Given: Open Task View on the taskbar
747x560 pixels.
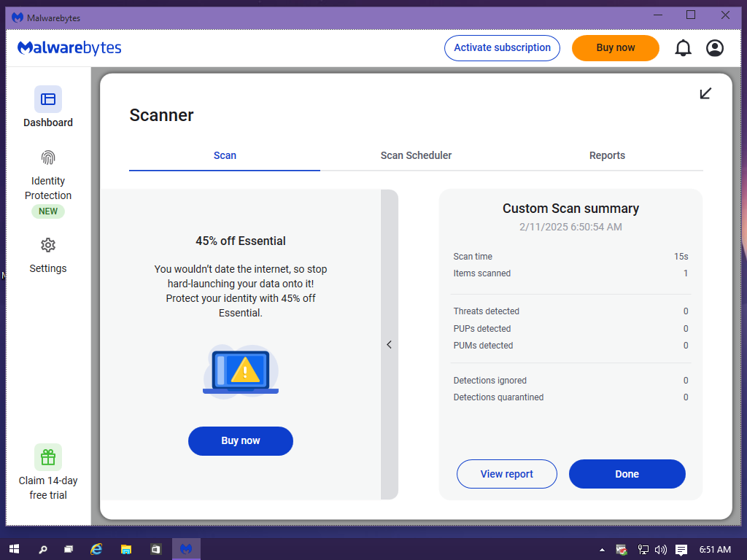Looking at the screenshot, I should [69, 550].
